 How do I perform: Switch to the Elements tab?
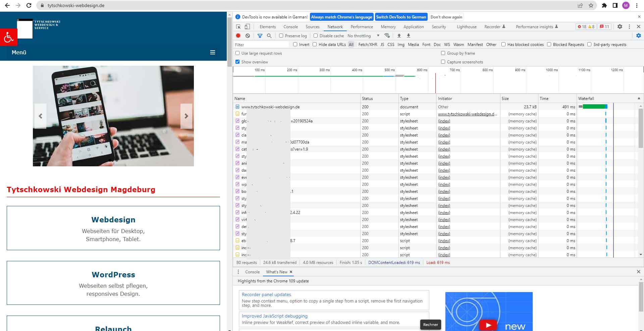click(268, 27)
